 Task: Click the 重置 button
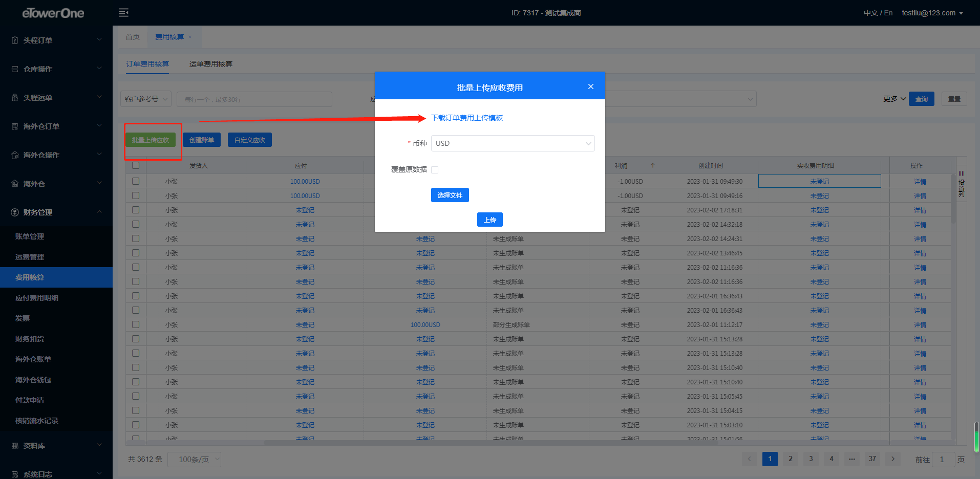[x=954, y=99]
